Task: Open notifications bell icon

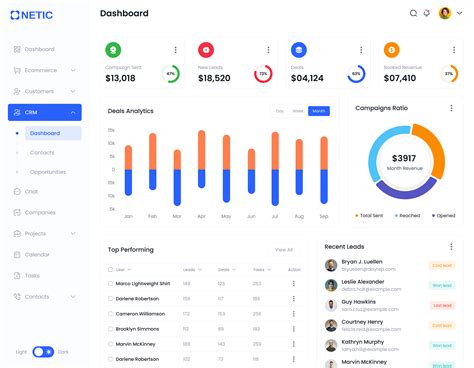Action: [427, 13]
